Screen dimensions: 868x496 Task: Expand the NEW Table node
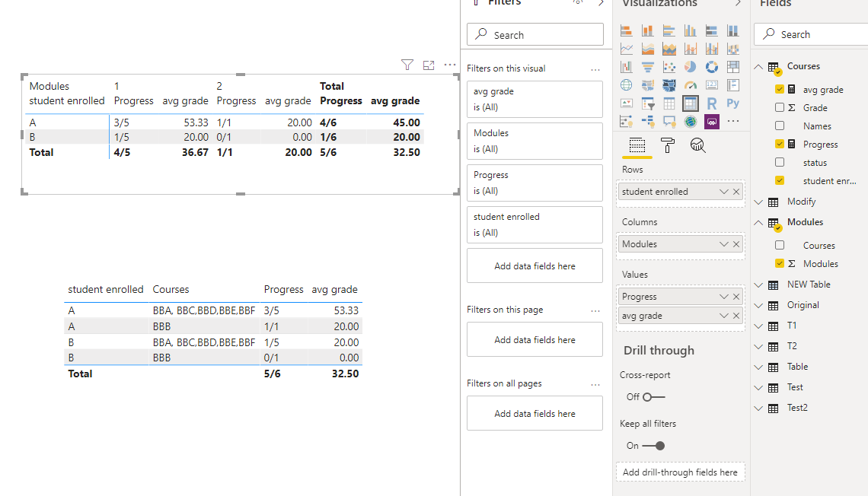click(758, 285)
